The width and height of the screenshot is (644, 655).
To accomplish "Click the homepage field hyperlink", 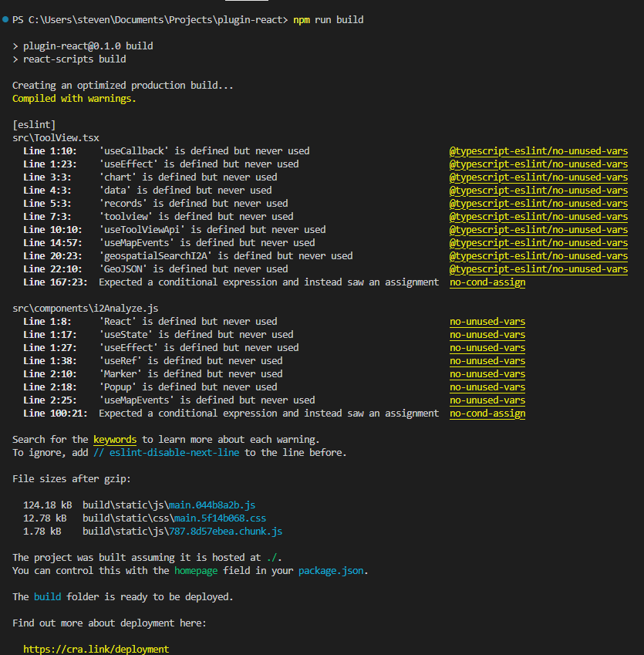I will pyautogui.click(x=196, y=571).
